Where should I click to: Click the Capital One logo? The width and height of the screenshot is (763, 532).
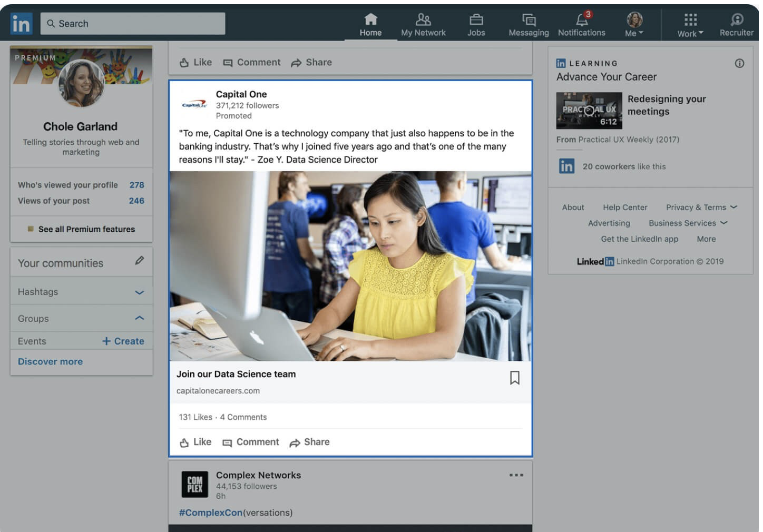click(x=194, y=104)
